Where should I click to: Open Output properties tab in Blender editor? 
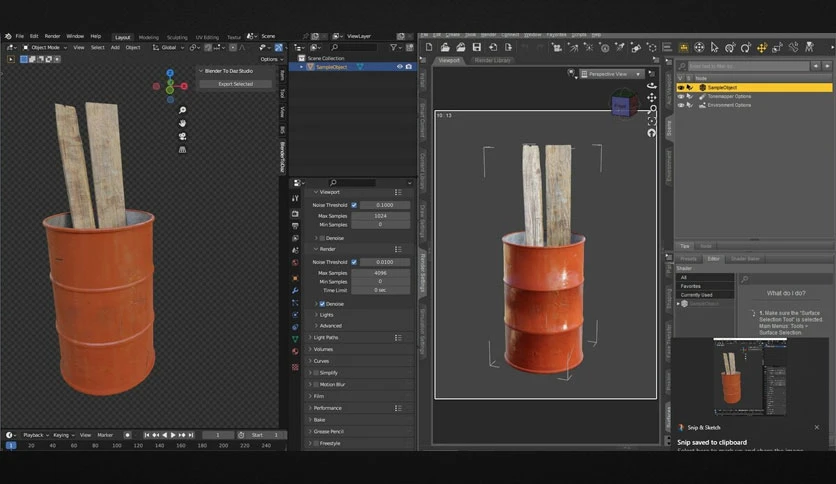pyautogui.click(x=295, y=226)
